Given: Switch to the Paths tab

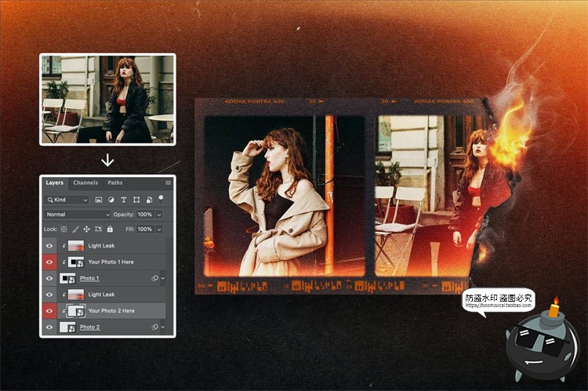Looking at the screenshot, I should pos(115,183).
